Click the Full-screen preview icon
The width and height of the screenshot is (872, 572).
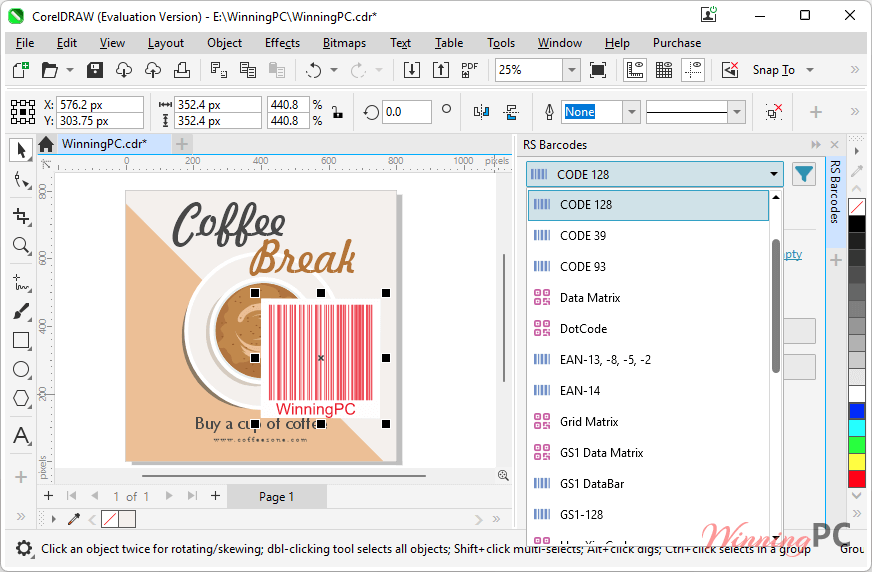598,70
